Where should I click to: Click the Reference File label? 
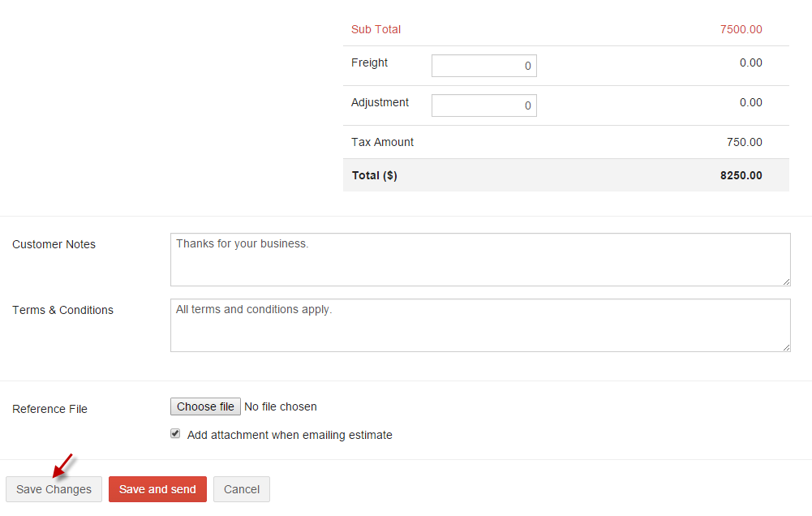tap(49, 409)
